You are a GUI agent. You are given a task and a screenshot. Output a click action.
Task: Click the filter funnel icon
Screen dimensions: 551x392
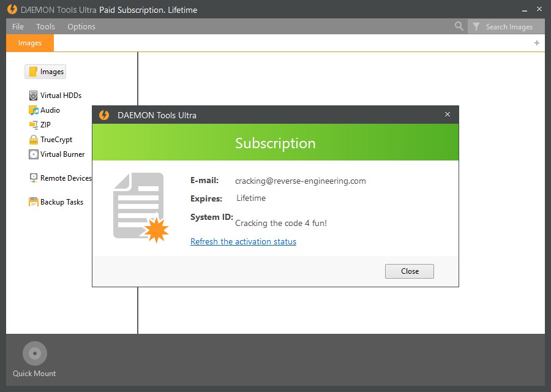[x=476, y=27]
